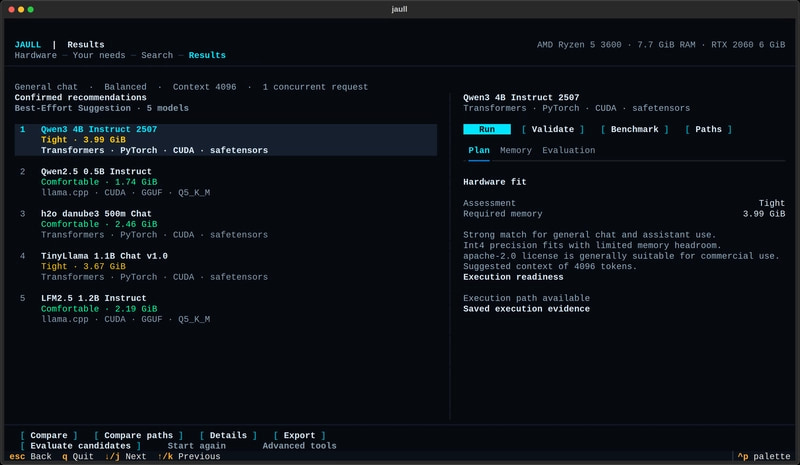Open the ^p palette
The image size is (800, 465).
point(764,456)
